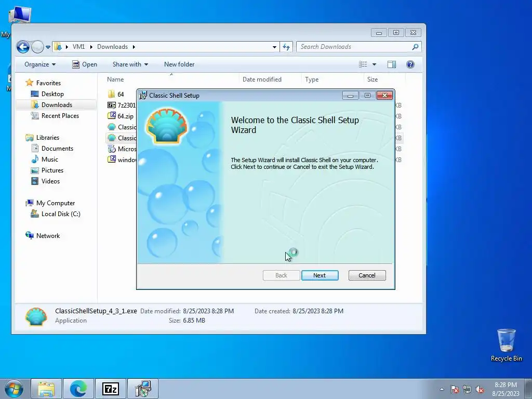
Task: Refresh the Downloads folder view
Action: coord(286,47)
